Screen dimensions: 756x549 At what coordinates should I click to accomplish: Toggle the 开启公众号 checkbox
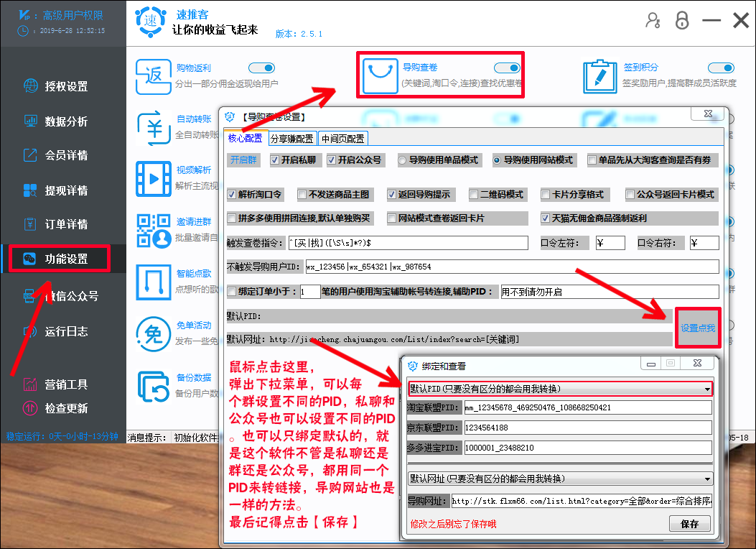tap(331, 160)
